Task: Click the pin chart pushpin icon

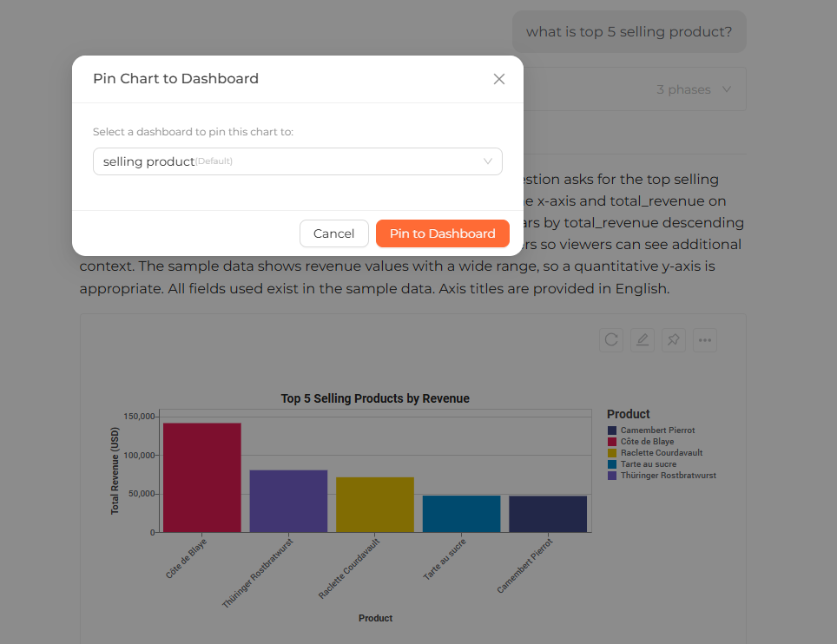Action: [674, 340]
